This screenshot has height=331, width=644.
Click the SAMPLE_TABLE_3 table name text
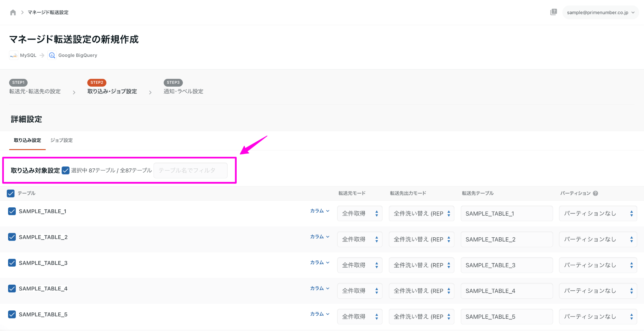coord(43,263)
